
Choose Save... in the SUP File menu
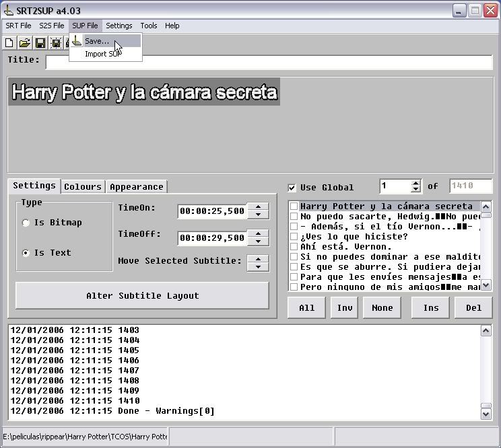click(97, 41)
